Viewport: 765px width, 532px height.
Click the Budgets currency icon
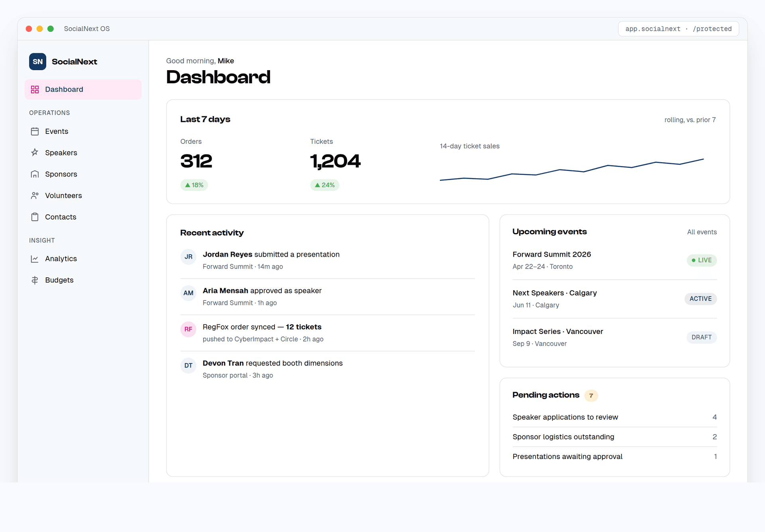pyautogui.click(x=35, y=280)
